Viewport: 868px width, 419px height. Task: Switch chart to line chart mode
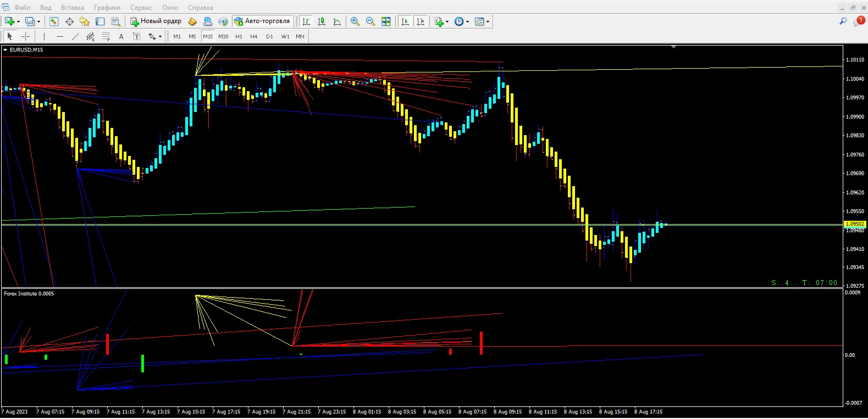pos(337,21)
